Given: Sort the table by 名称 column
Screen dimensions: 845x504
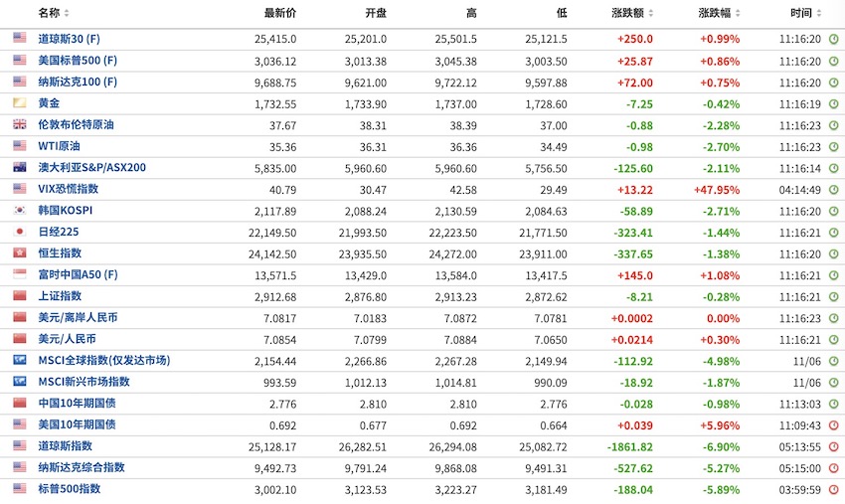Looking at the screenshot, I should (54, 13).
